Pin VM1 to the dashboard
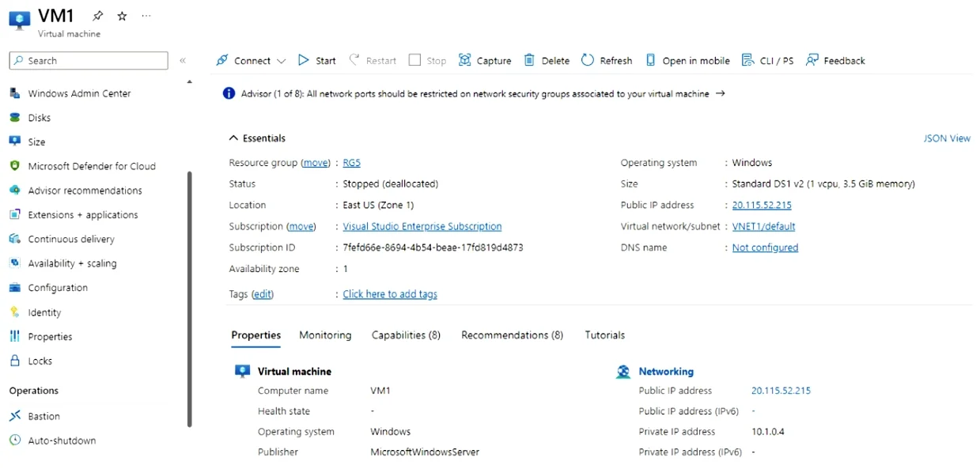 98,16
